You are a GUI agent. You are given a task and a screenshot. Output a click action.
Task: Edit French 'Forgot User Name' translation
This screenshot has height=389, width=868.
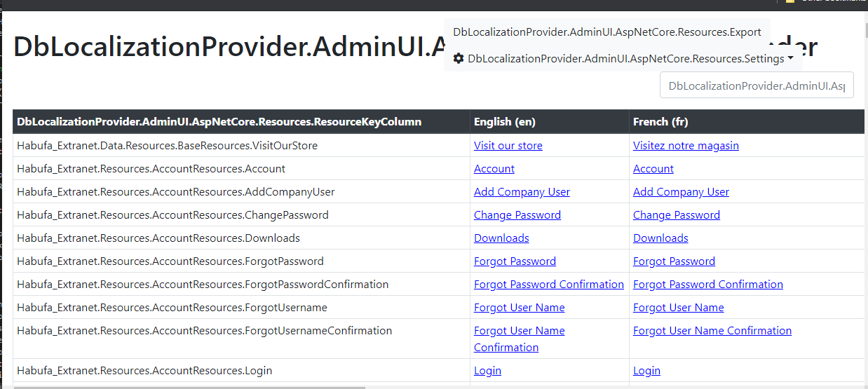679,308
